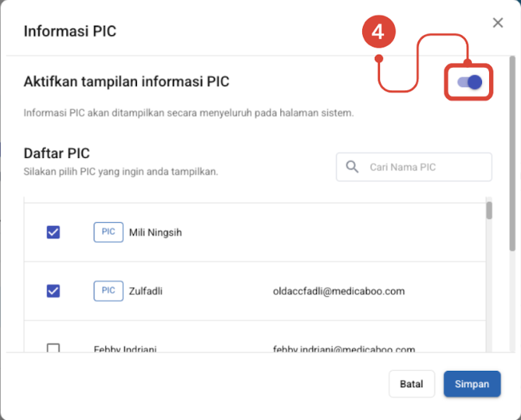The height and width of the screenshot is (420, 521).
Task: Click the PIC badge beside Mili Ningsih
Action: tap(108, 232)
